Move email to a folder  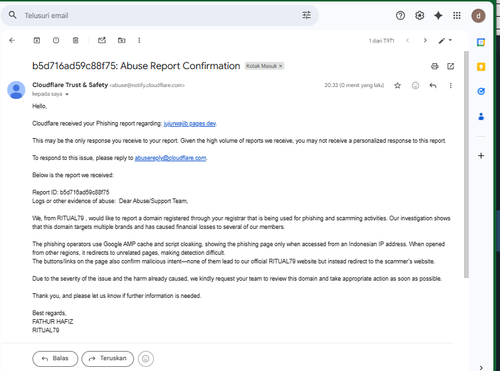click(x=122, y=40)
